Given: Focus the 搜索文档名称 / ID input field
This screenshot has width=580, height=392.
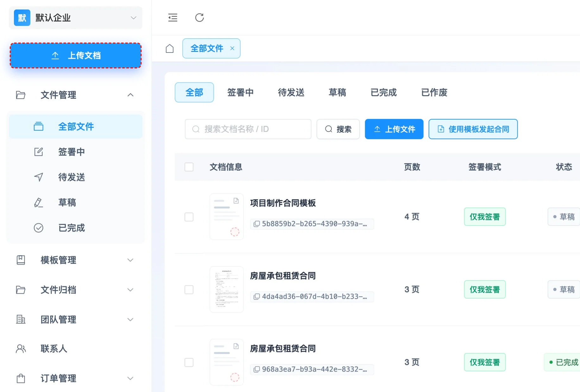Looking at the screenshot, I should tap(248, 129).
